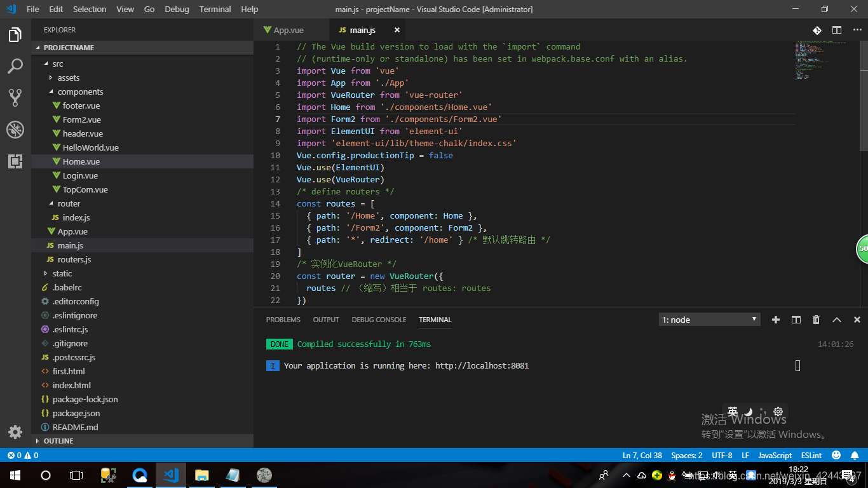Open the Explorer view in activity bar
This screenshot has width=868, height=488.
(x=15, y=35)
